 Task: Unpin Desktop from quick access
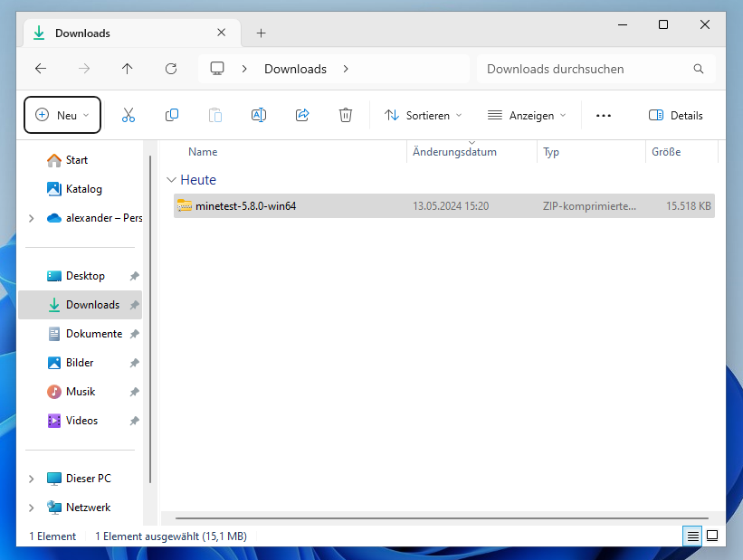[135, 276]
